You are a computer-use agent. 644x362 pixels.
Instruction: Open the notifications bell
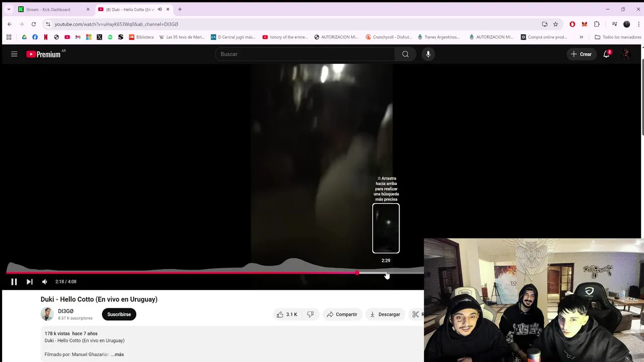(x=607, y=54)
